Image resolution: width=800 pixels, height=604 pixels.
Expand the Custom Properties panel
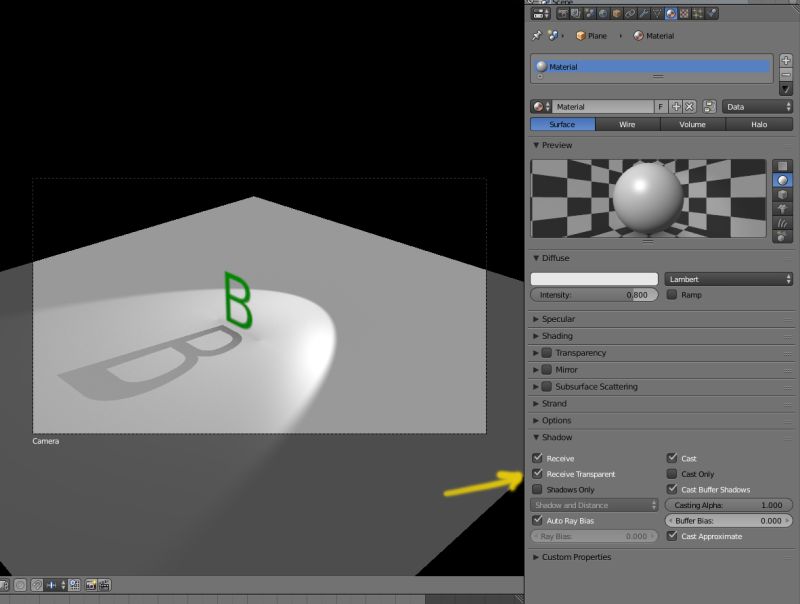pyautogui.click(x=572, y=557)
